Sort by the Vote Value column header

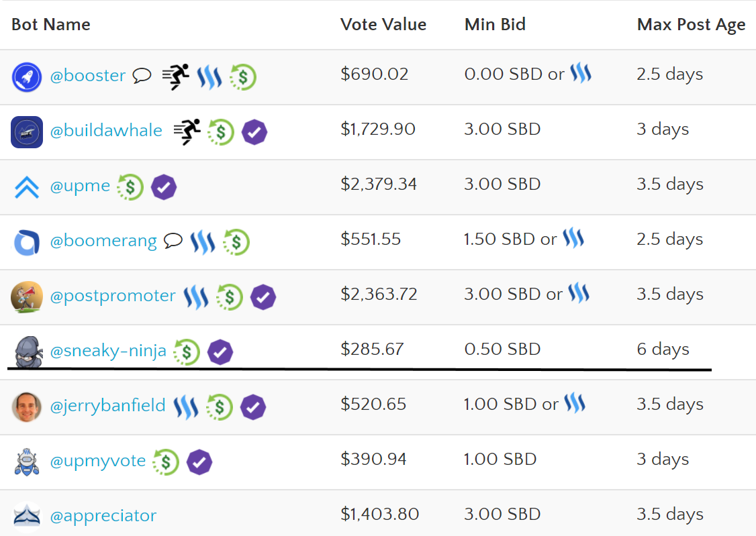point(383,24)
